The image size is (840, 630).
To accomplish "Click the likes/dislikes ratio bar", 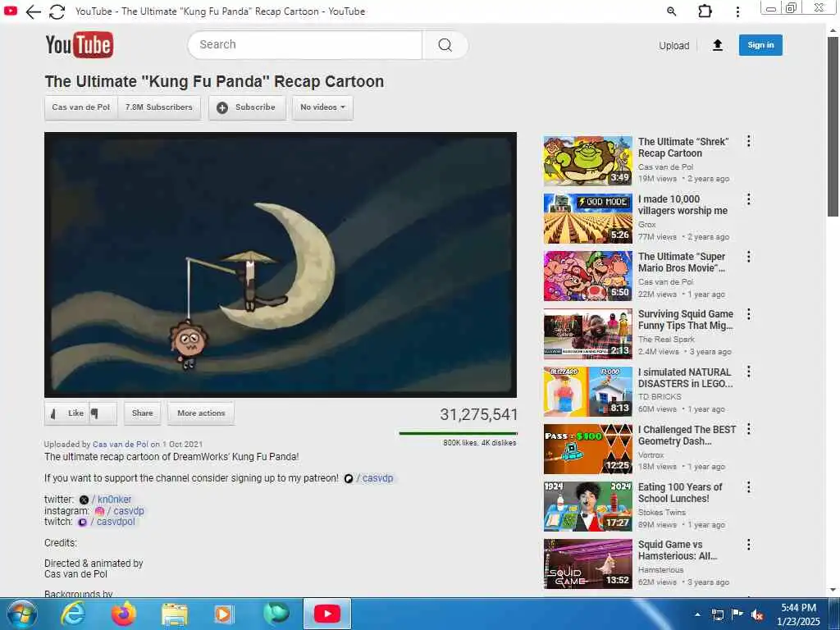I will (x=458, y=433).
